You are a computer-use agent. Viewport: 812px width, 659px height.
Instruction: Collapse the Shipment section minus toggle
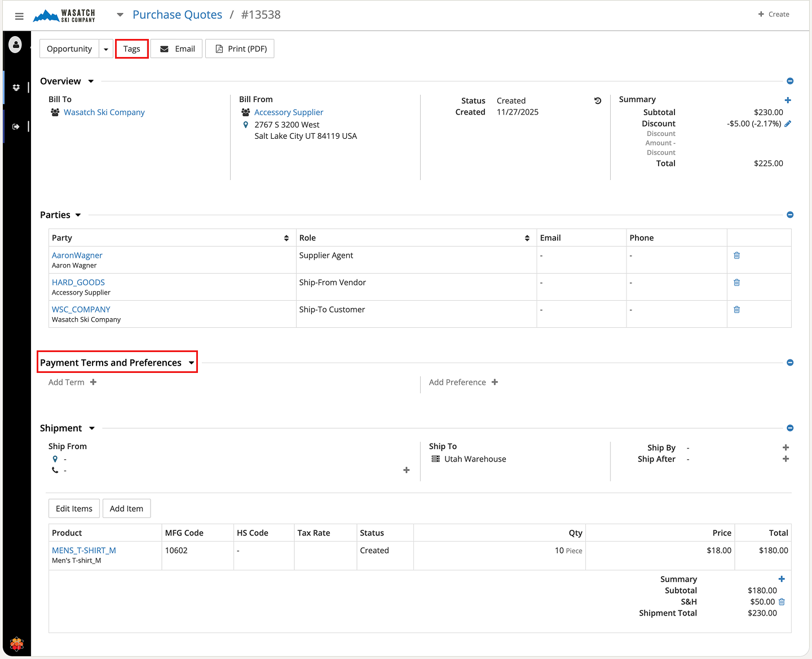tap(790, 428)
